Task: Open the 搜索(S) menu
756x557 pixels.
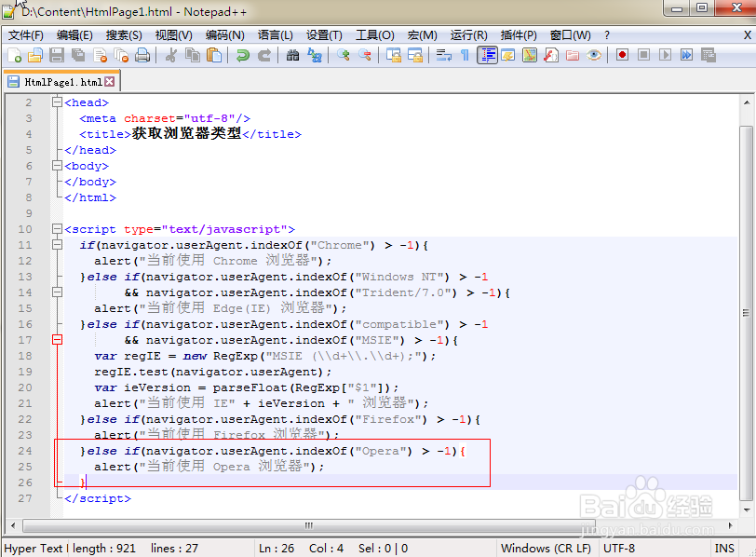Action: [124, 35]
